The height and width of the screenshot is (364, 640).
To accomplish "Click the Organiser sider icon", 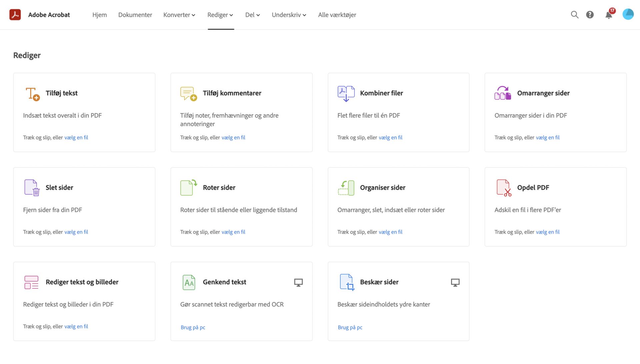I will [346, 188].
